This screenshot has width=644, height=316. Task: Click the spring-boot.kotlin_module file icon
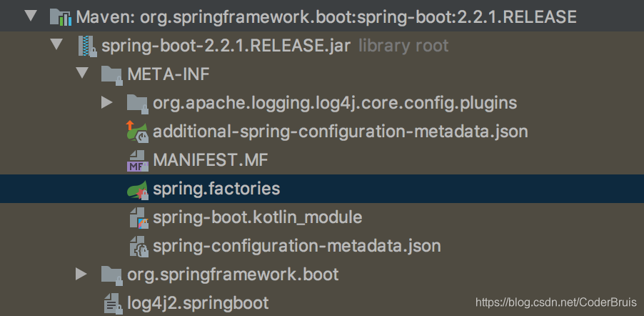point(139,217)
